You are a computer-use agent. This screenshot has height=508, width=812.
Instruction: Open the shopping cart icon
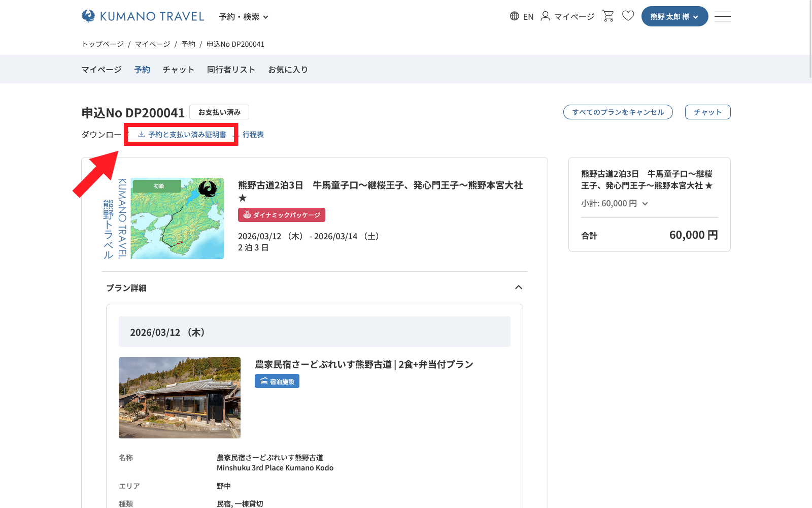(x=607, y=16)
